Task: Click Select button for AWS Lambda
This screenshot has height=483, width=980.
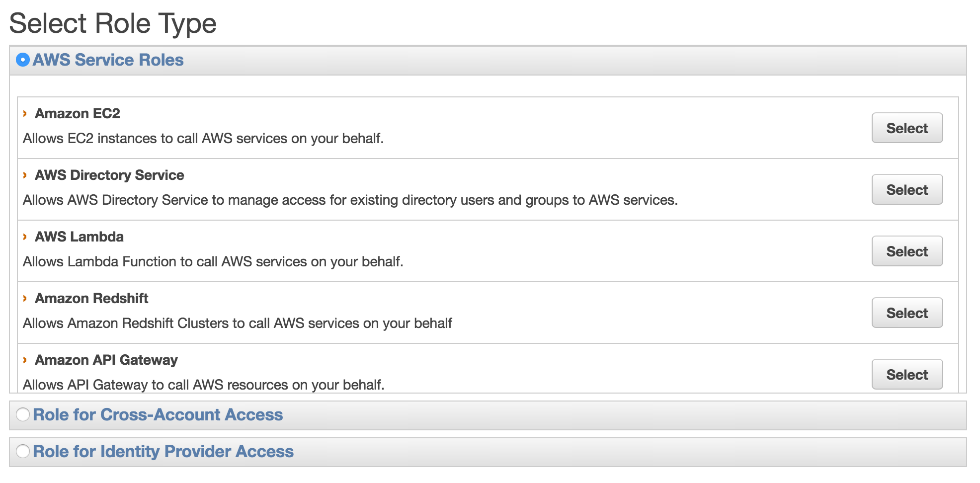Action: 907,251
